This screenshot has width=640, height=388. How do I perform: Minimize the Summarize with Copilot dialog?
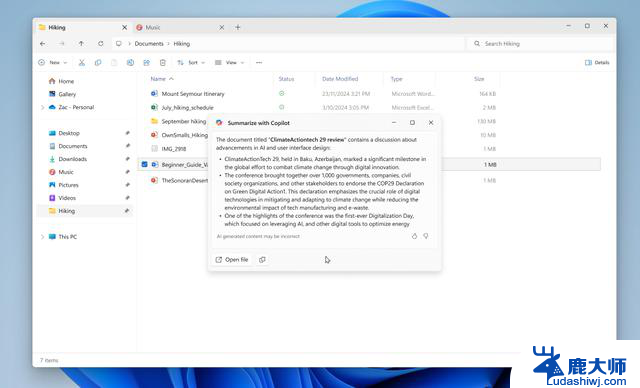pos(394,122)
